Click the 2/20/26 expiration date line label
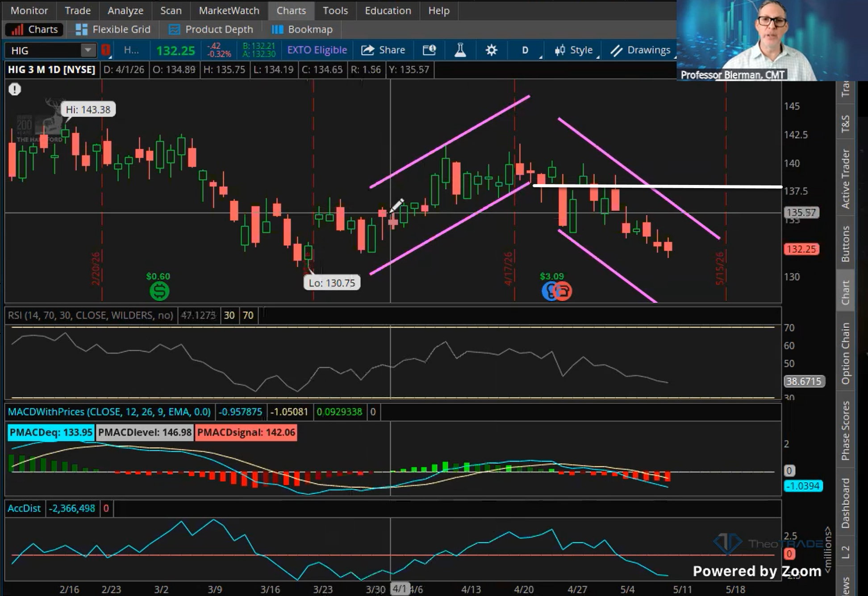This screenshot has height=596, width=868. click(96, 269)
